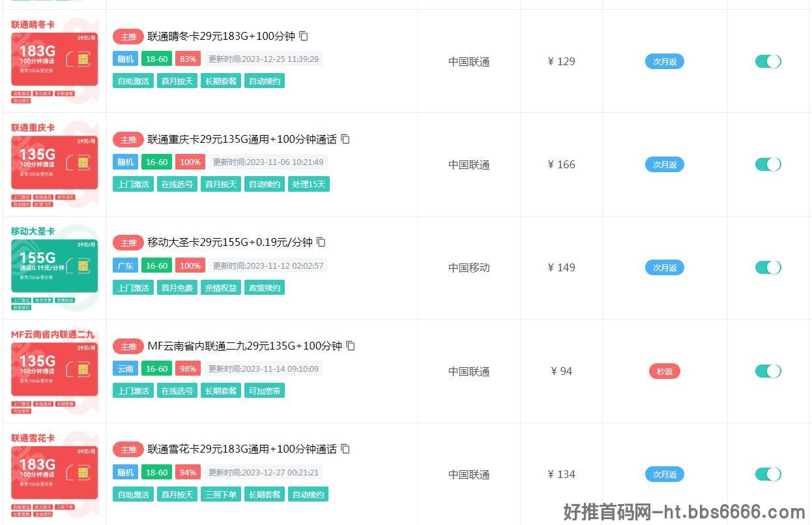This screenshot has width=812, height=525.
Task: Copy the 联通雪花卡29元183G通用 title
Action: pyautogui.click(x=345, y=449)
